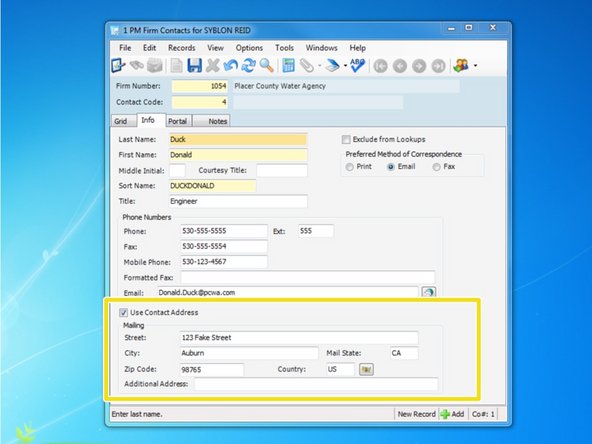Go to last record navigation icon
Image resolution: width=592 pixels, height=444 pixels.
pyautogui.click(x=438, y=66)
